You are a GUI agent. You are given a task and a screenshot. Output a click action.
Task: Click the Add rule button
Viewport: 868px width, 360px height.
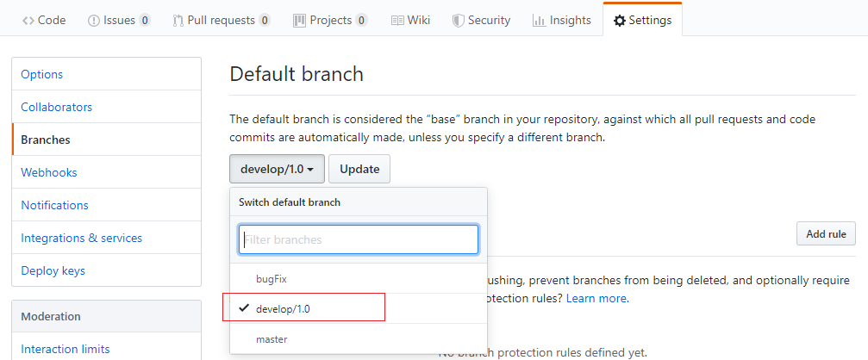click(826, 233)
